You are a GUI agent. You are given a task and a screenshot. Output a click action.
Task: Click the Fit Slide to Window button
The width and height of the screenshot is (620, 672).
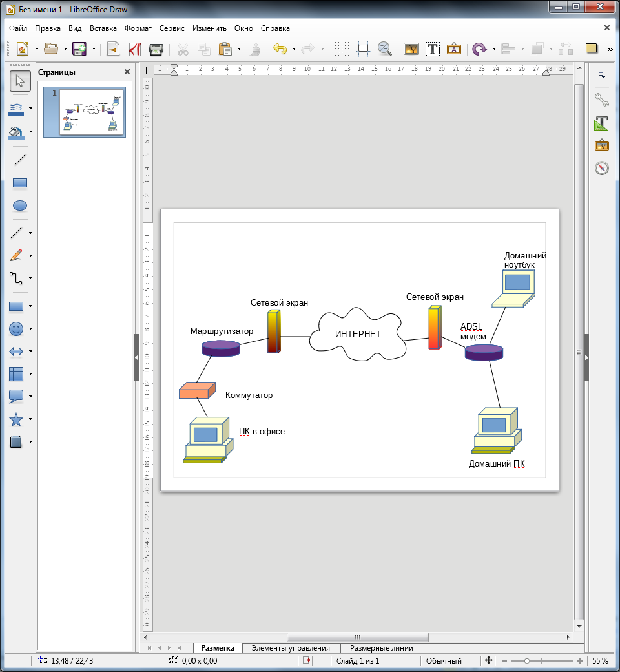488,661
